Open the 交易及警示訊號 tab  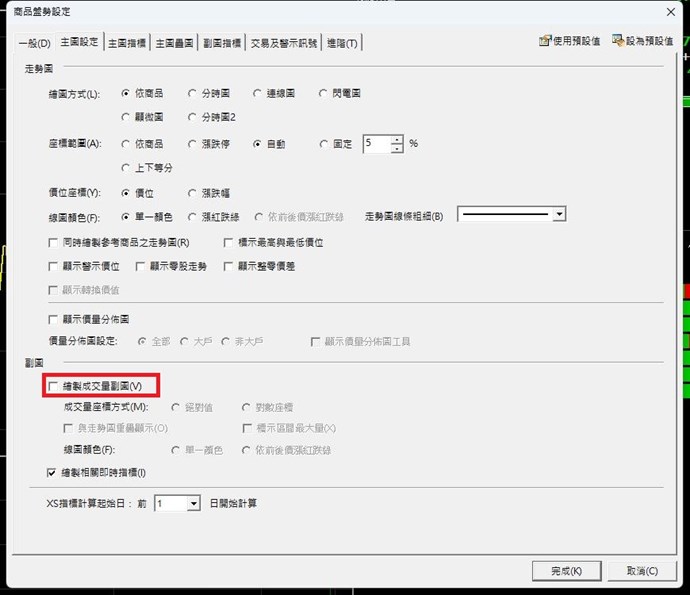284,43
